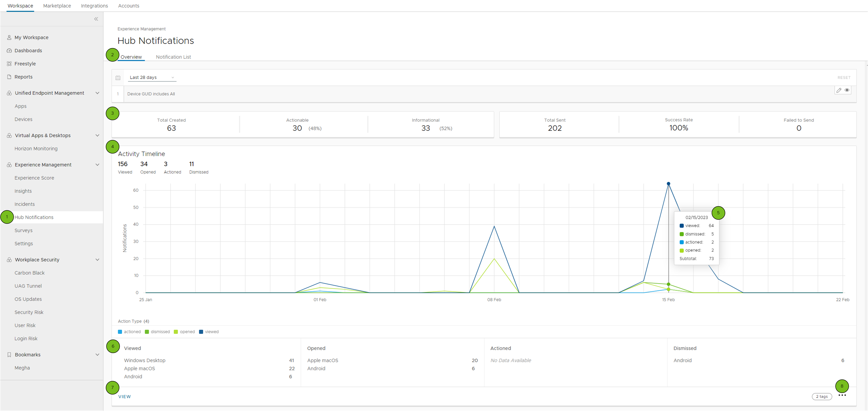Open Reports from the sidebar
The width and height of the screenshot is (868, 411).
24,77
